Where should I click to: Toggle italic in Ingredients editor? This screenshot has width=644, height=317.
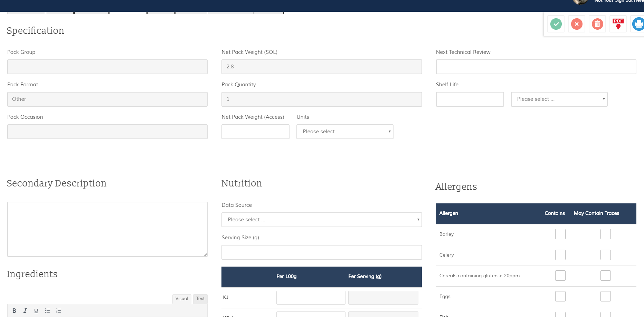pyautogui.click(x=25, y=310)
